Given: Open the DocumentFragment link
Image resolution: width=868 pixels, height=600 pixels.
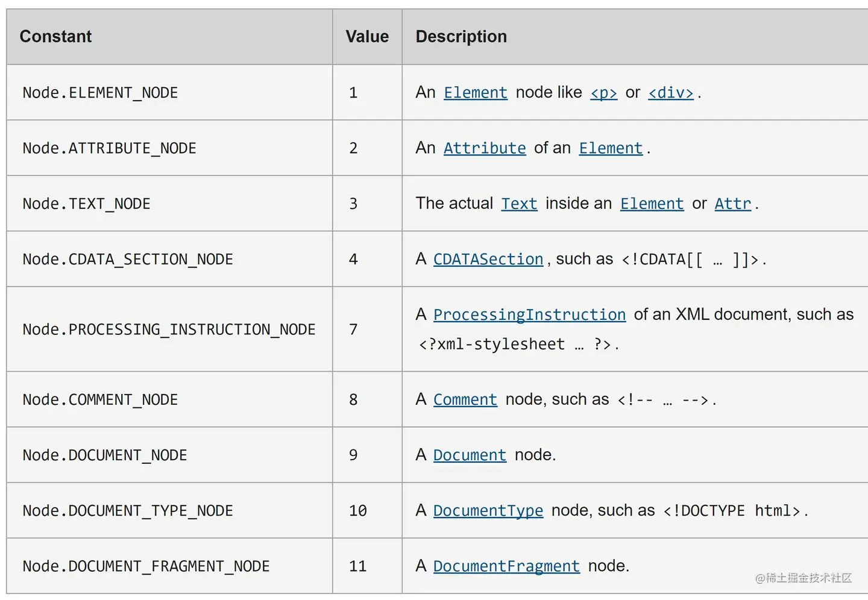Looking at the screenshot, I should click(506, 566).
